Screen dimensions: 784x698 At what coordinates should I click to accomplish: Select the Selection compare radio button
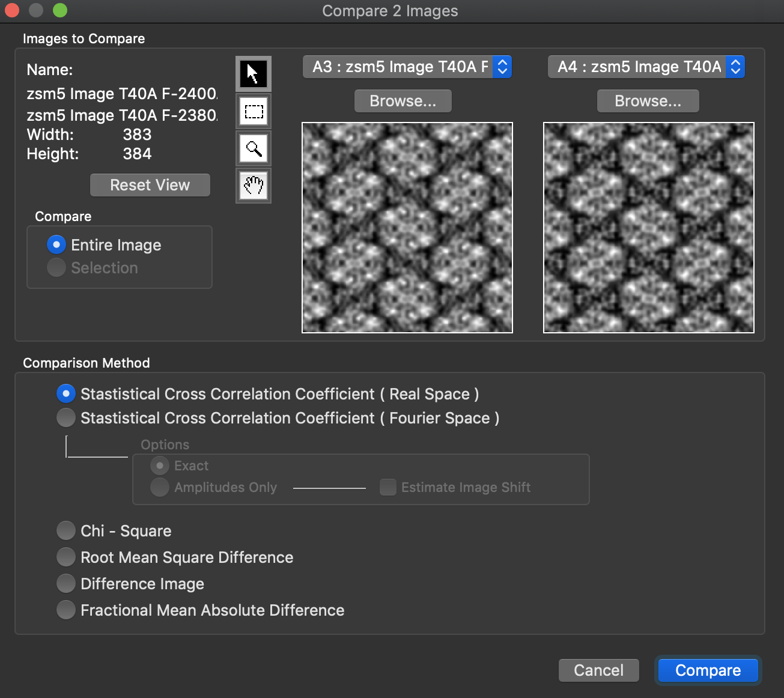point(56,267)
